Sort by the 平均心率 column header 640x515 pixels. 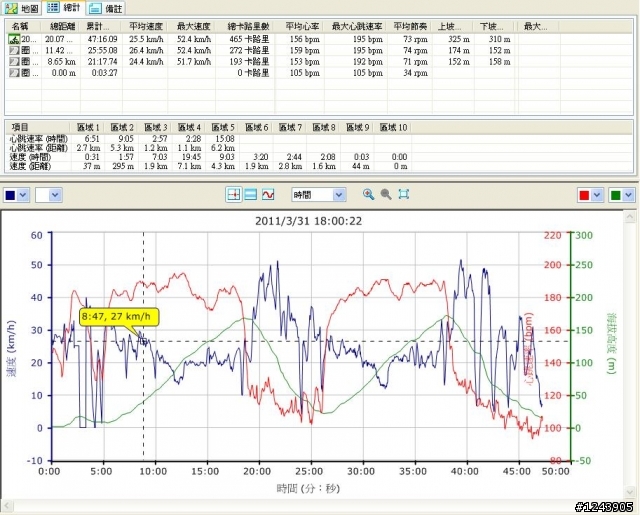[300, 27]
